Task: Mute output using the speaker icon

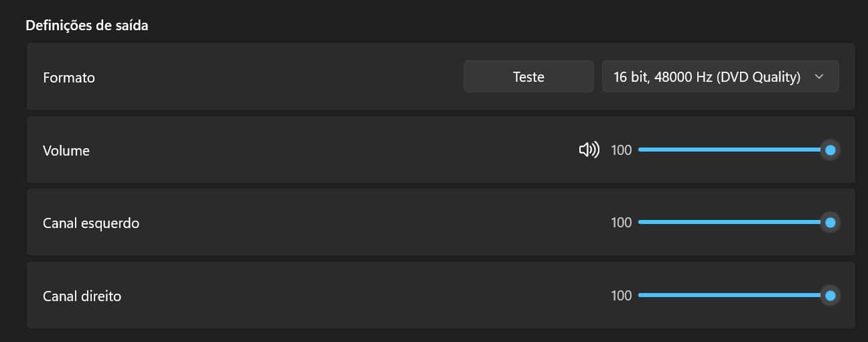Action: tap(589, 150)
